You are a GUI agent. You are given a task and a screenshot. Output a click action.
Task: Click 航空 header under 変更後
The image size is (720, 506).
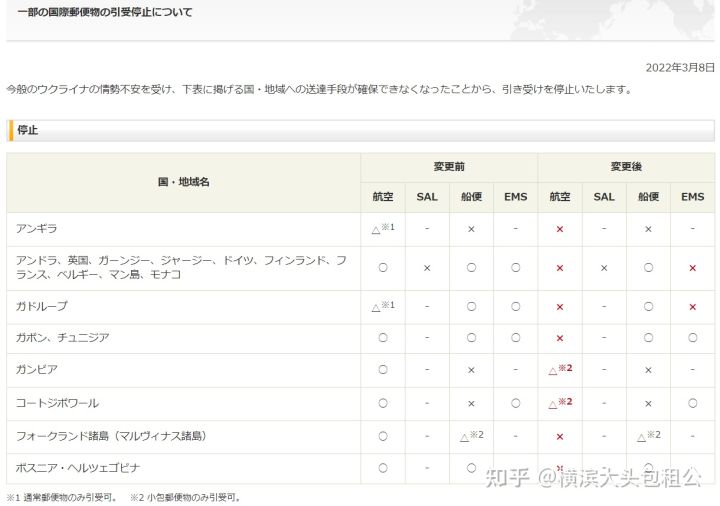560,197
